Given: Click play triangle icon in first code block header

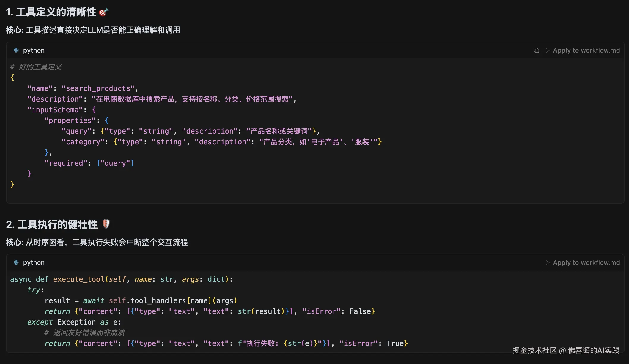Looking at the screenshot, I should click(x=547, y=50).
